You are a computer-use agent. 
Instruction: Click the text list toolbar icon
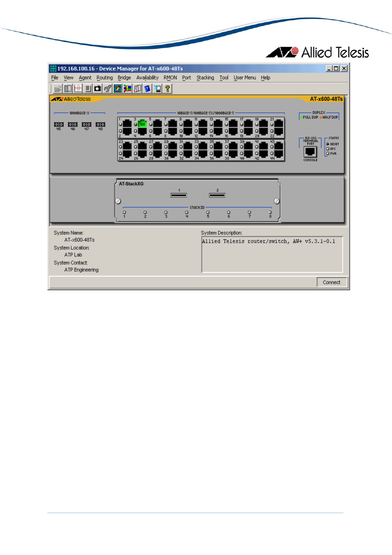88,88
